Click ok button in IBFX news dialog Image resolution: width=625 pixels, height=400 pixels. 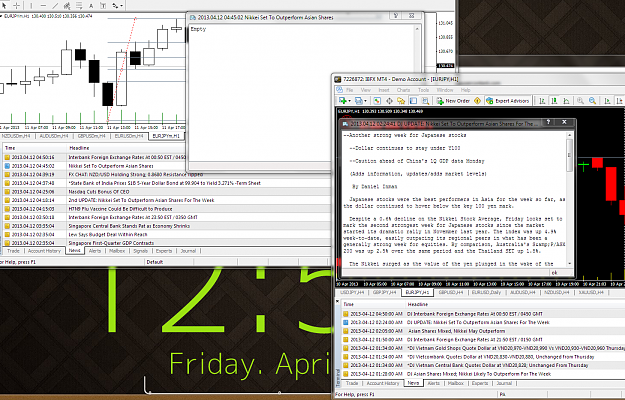(x=554, y=273)
